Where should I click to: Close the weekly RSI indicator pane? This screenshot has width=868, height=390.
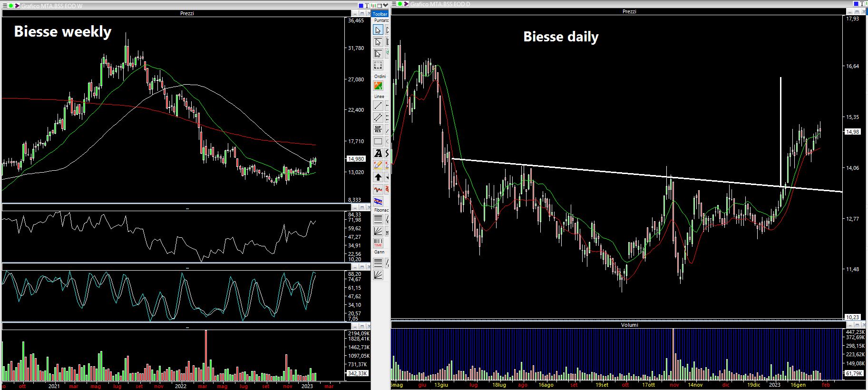(x=369, y=207)
